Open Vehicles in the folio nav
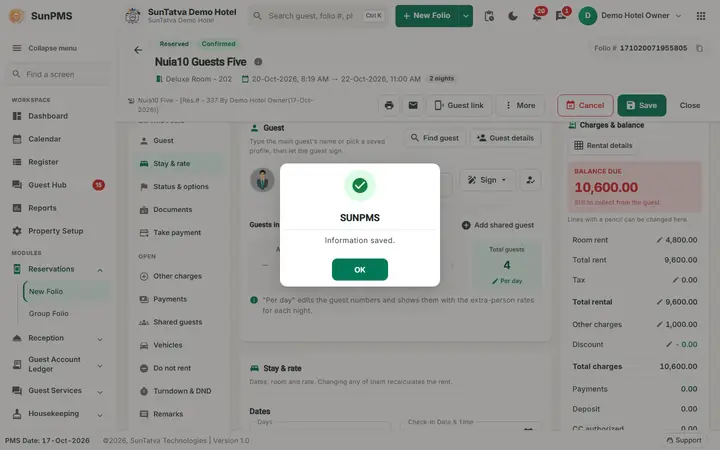720x450 pixels. (168, 345)
